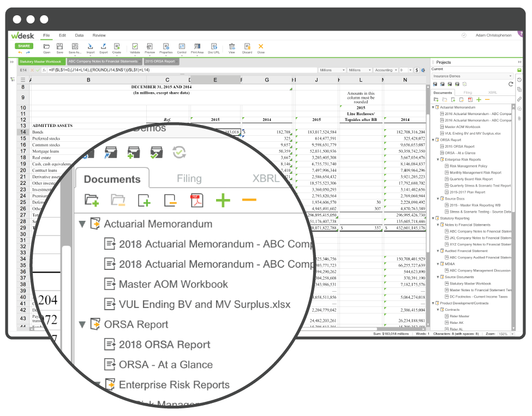Collapse the Audited Financial Statement folder

[x=438, y=251]
